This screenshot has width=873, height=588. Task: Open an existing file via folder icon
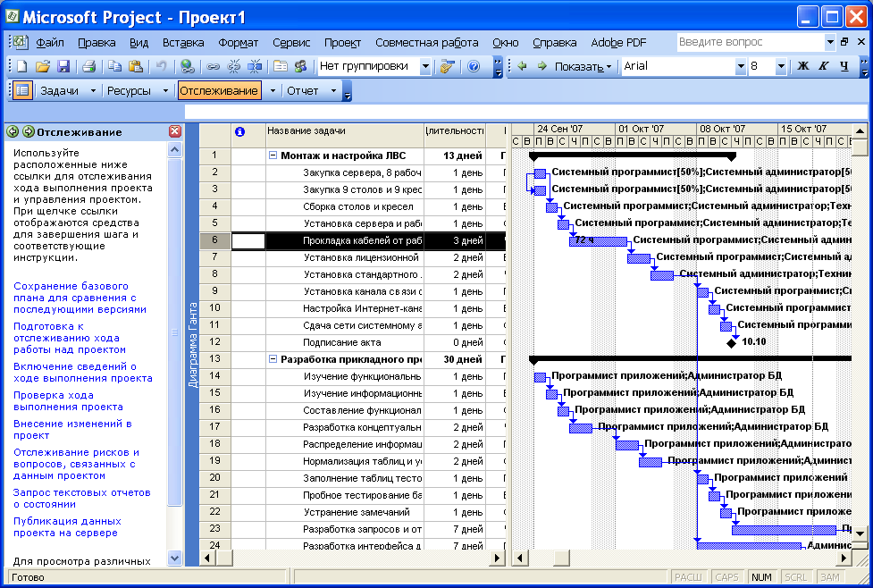(x=43, y=67)
